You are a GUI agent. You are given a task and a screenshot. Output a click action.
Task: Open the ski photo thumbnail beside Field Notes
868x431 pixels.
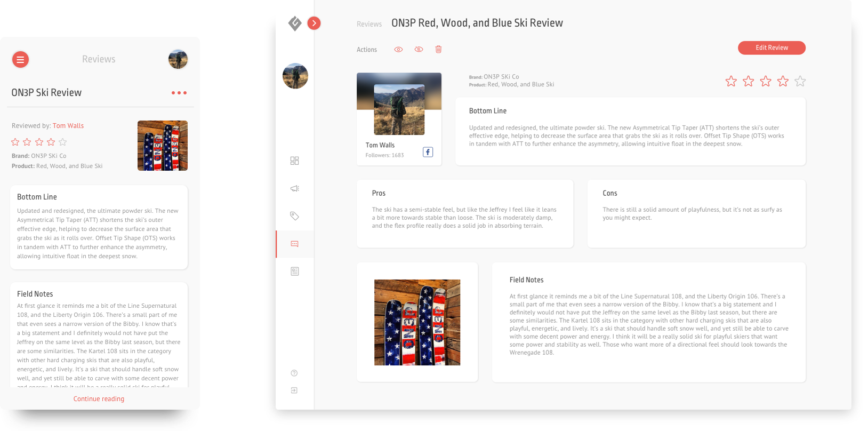click(417, 322)
